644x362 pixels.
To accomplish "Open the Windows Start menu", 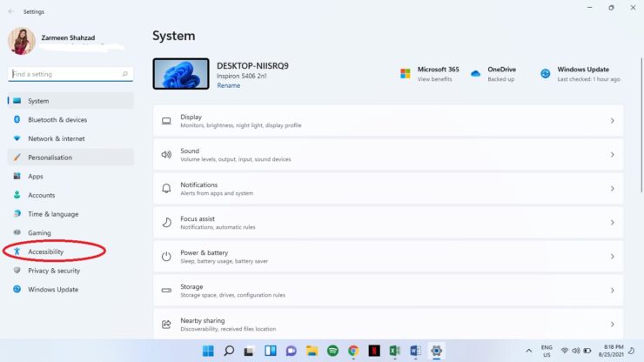I will tap(208, 351).
